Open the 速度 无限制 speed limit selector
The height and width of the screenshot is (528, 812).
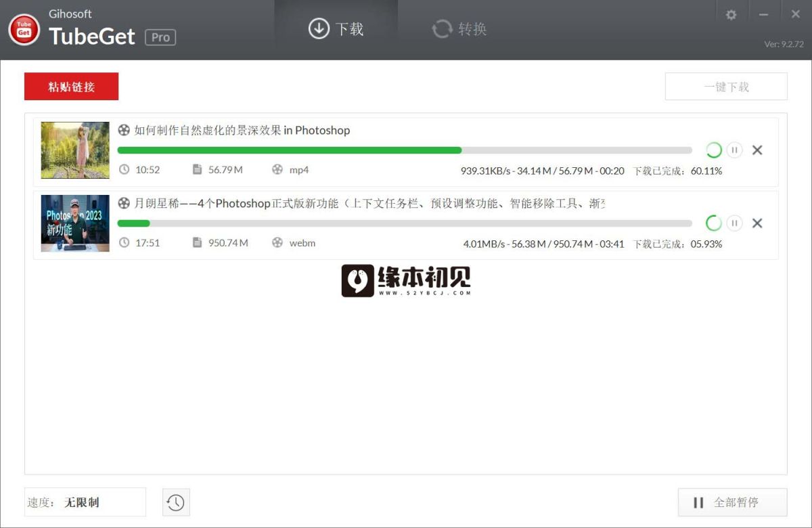85,502
